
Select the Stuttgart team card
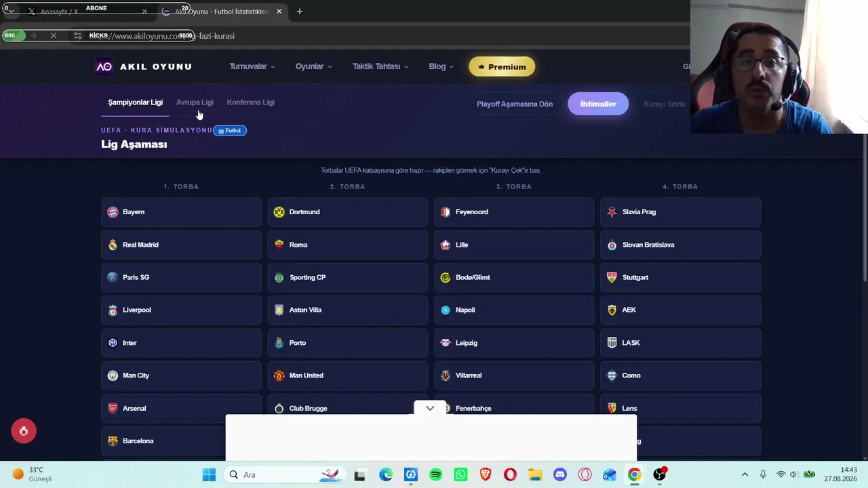pyautogui.click(x=681, y=277)
